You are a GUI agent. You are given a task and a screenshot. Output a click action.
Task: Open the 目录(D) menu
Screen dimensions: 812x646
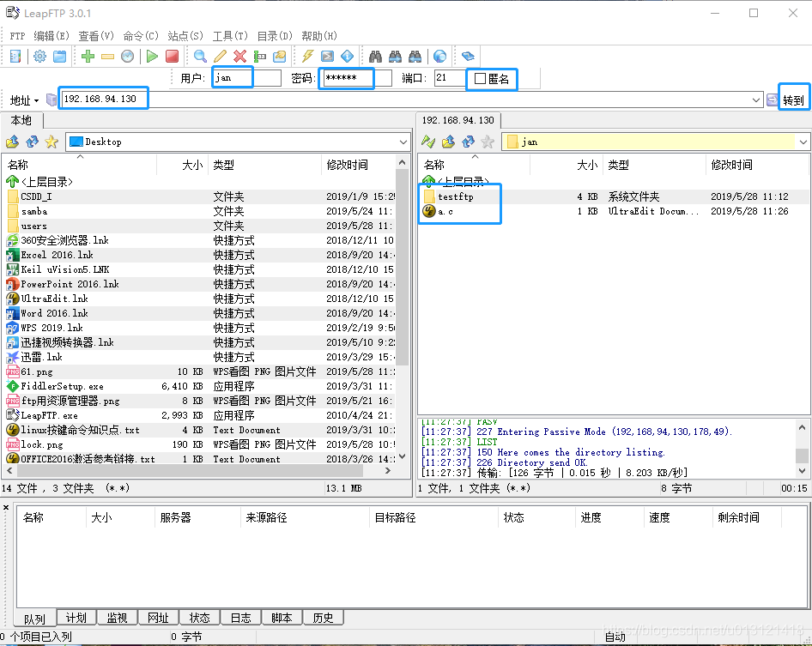[275, 36]
